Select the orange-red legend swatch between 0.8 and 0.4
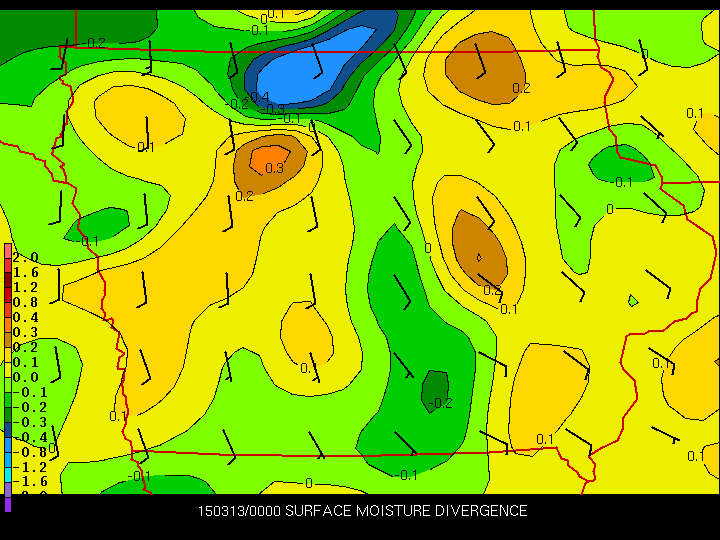The width and height of the screenshot is (720, 540). click(x=8, y=311)
